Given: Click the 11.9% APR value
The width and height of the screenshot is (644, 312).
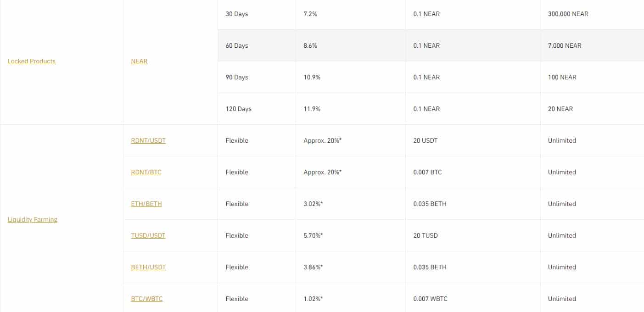Looking at the screenshot, I should point(312,109).
